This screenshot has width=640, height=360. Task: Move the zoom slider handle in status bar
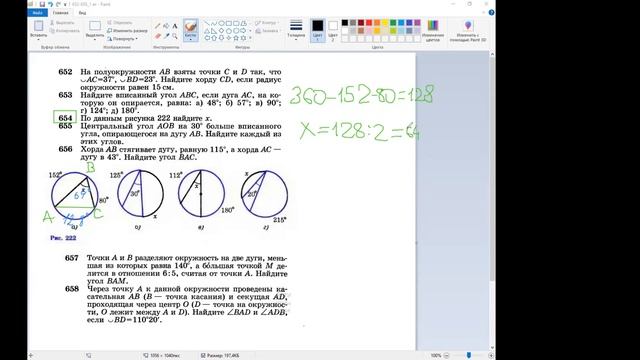coord(469,356)
